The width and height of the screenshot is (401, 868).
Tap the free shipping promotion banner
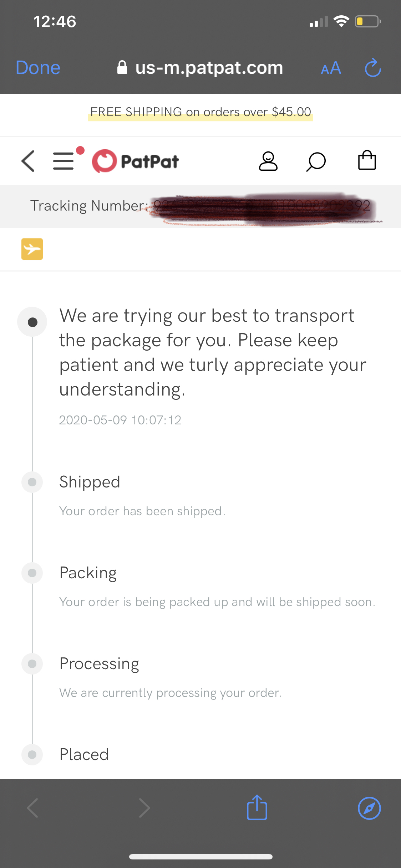[200, 112]
